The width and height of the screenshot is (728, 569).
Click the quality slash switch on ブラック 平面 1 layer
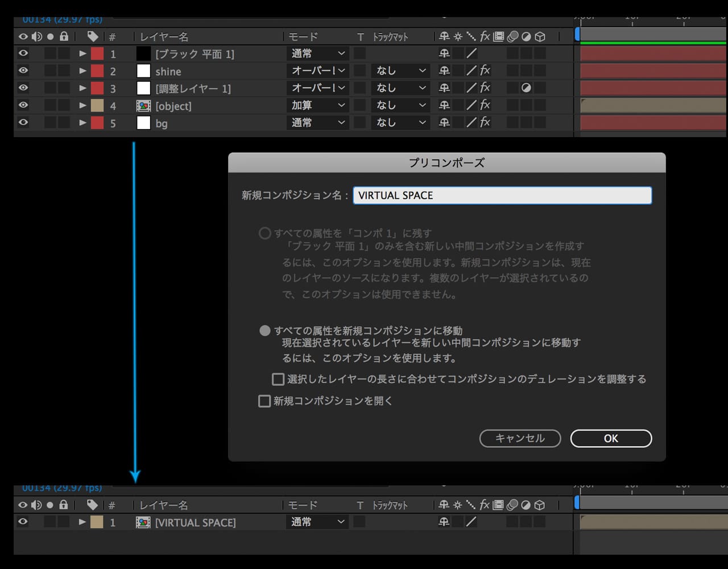point(471,54)
